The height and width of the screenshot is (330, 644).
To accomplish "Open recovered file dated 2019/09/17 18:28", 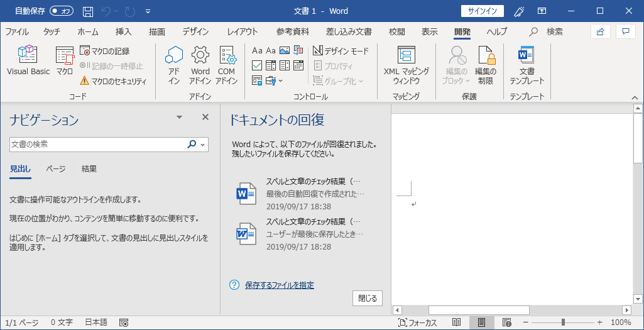I will point(302,234).
